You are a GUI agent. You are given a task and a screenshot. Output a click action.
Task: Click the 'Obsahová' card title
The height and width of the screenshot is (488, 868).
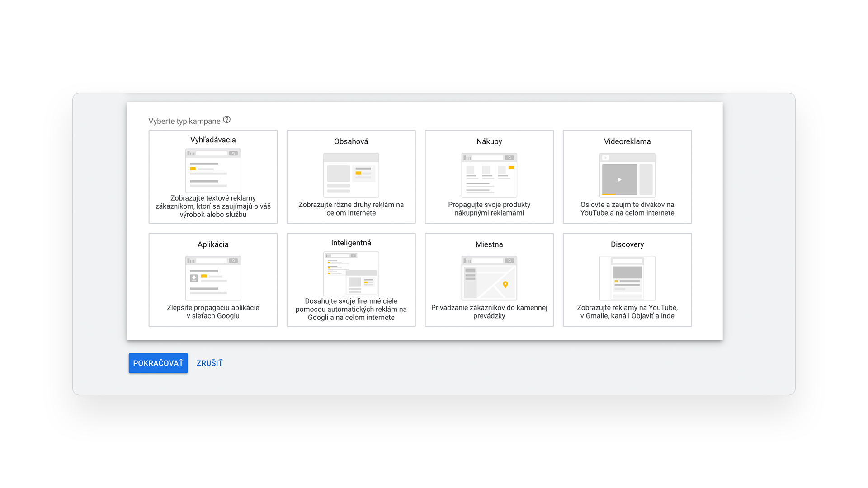coord(351,141)
